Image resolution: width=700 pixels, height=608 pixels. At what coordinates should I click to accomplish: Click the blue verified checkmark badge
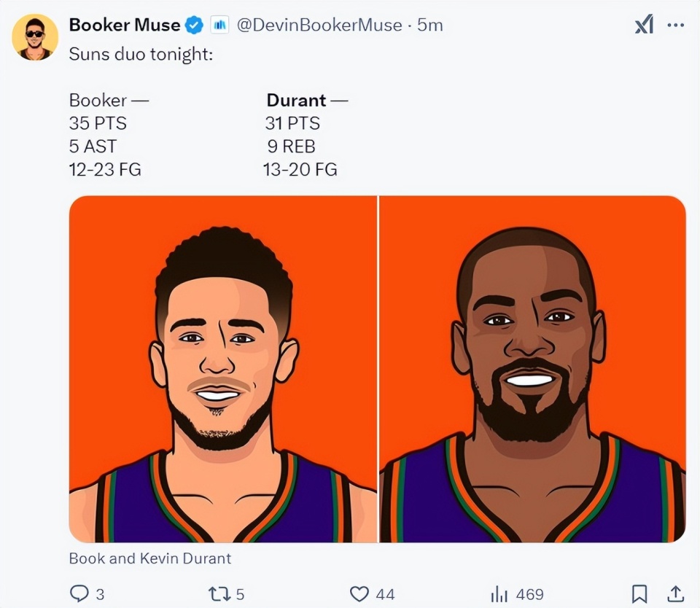(193, 26)
